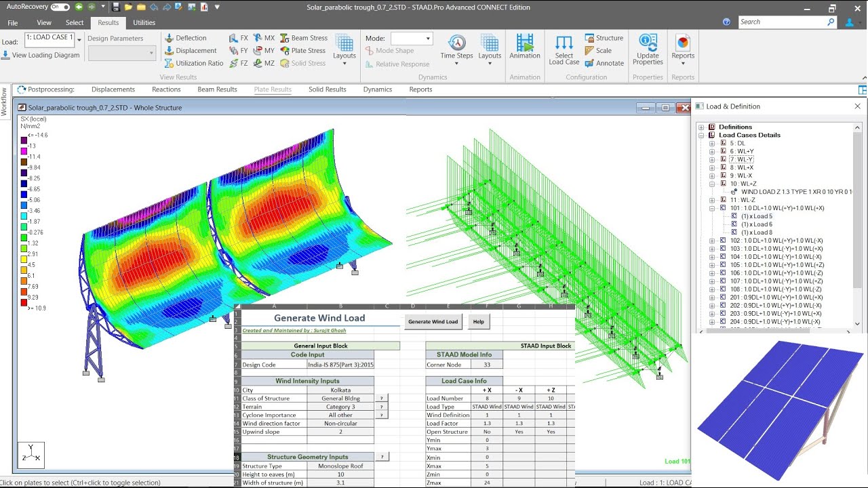Screen dimensions: 868x488
Task: Click Select Load Case
Action: [x=564, y=50]
